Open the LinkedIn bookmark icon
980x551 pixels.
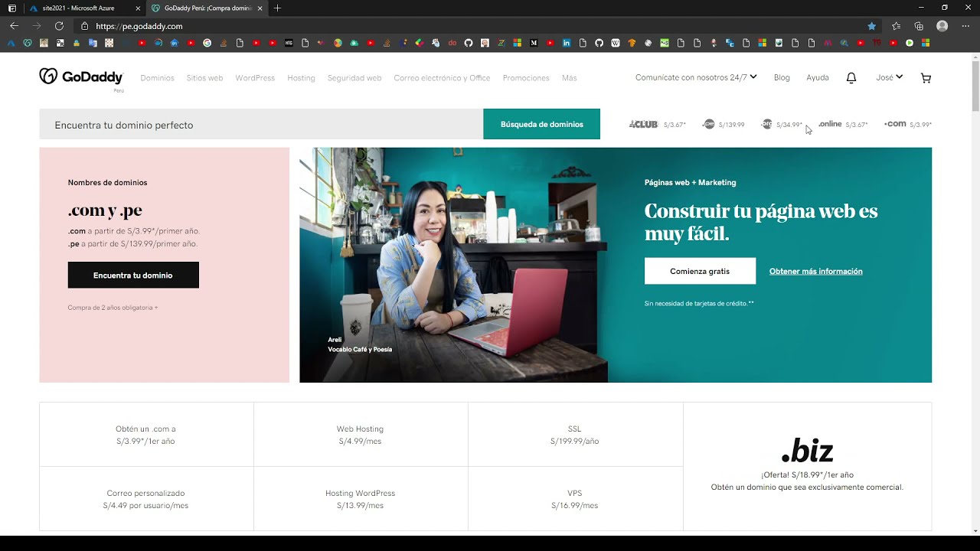[x=567, y=43]
